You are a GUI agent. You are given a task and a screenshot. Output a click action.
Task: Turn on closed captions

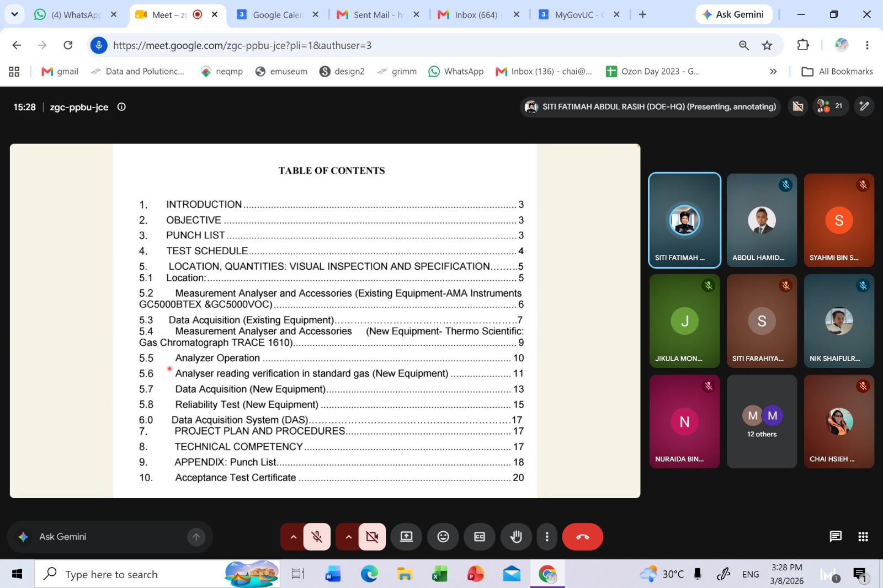click(x=480, y=537)
